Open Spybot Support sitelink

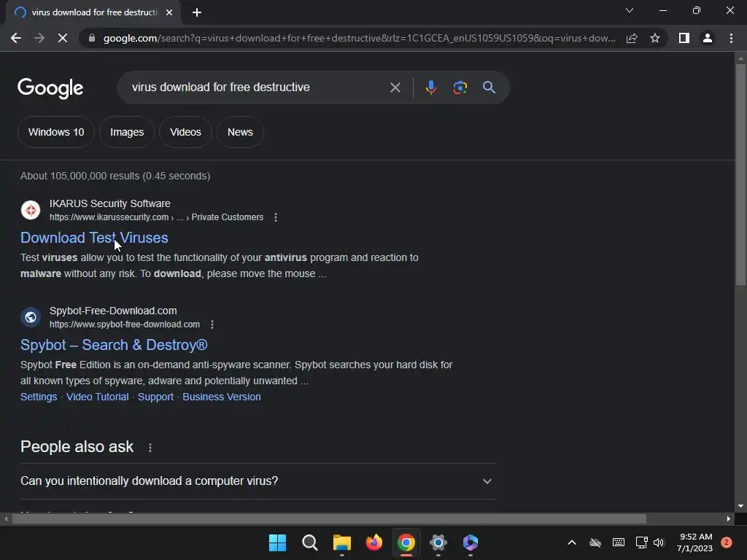tap(155, 397)
